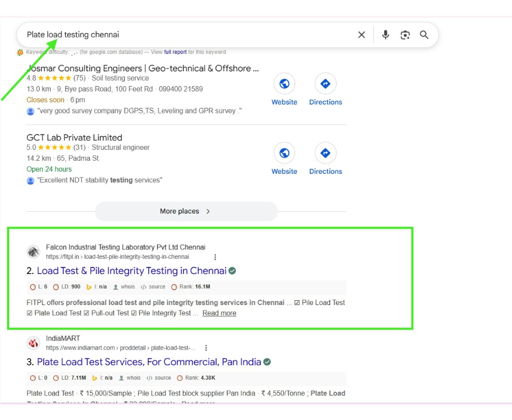Click the 'Directions' label under GCT Lab's arrow
The height and width of the screenshot is (420, 512).
[x=326, y=172]
